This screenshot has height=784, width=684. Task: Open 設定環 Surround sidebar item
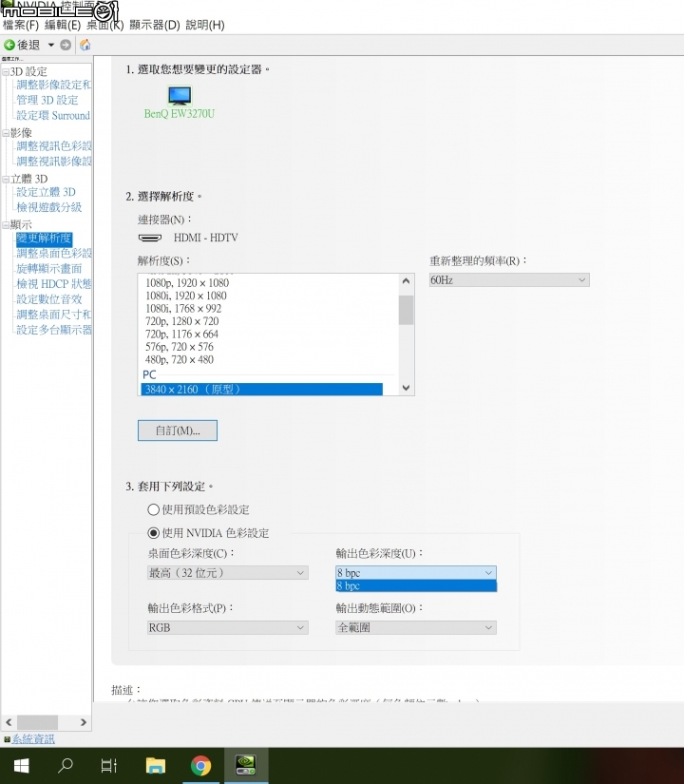pyautogui.click(x=53, y=116)
